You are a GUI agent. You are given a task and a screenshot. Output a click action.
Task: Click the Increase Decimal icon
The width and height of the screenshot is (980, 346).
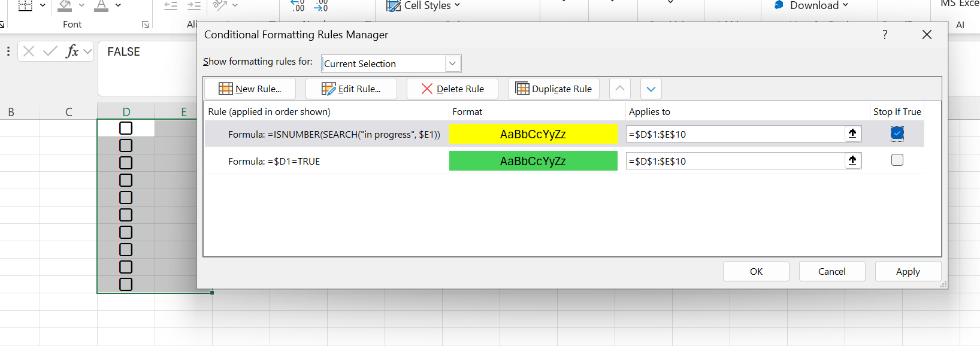pos(298,6)
